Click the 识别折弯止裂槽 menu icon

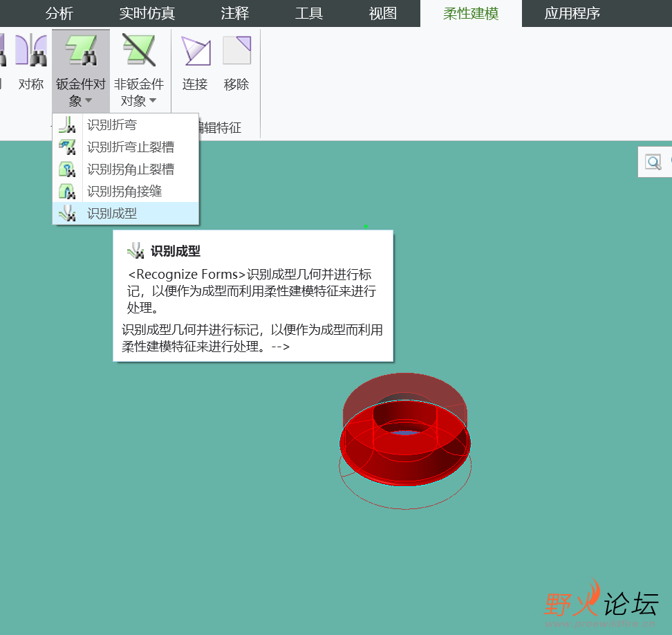click(x=67, y=147)
